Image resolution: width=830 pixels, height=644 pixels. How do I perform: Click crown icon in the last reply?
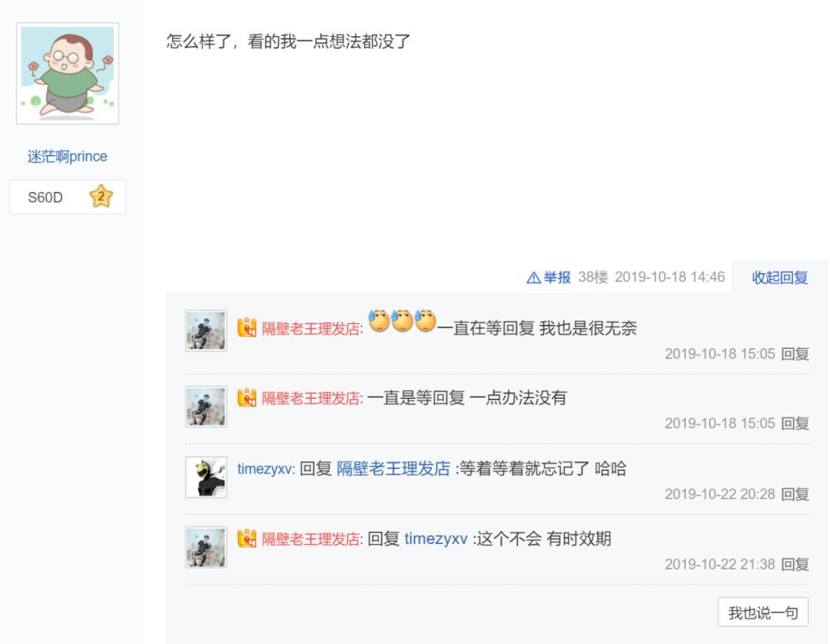[247, 539]
